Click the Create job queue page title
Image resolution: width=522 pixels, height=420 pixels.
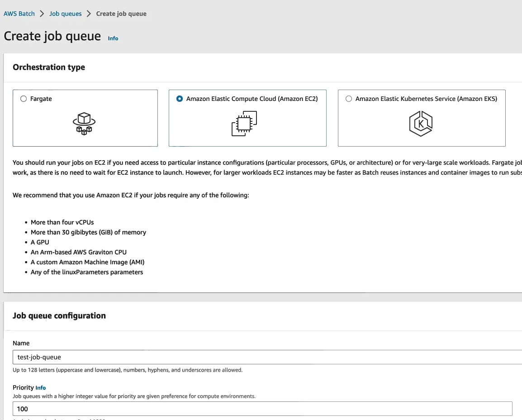point(52,36)
